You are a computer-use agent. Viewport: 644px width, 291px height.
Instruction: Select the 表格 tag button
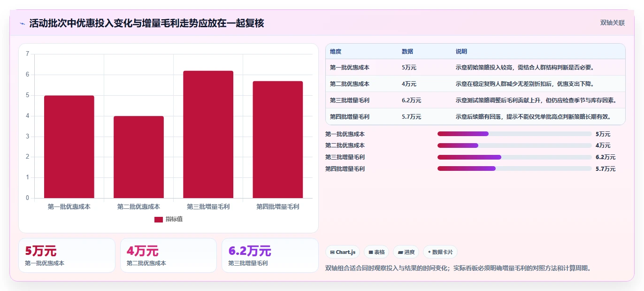tap(376, 252)
